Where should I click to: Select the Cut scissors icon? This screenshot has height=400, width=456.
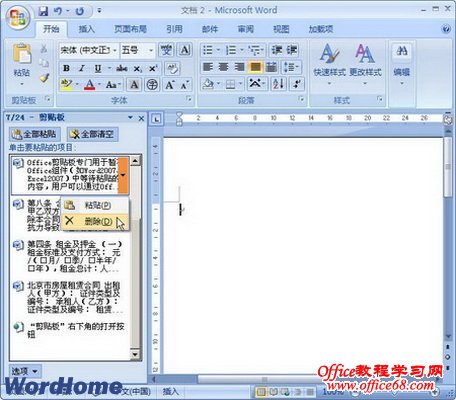pyautogui.click(x=44, y=49)
